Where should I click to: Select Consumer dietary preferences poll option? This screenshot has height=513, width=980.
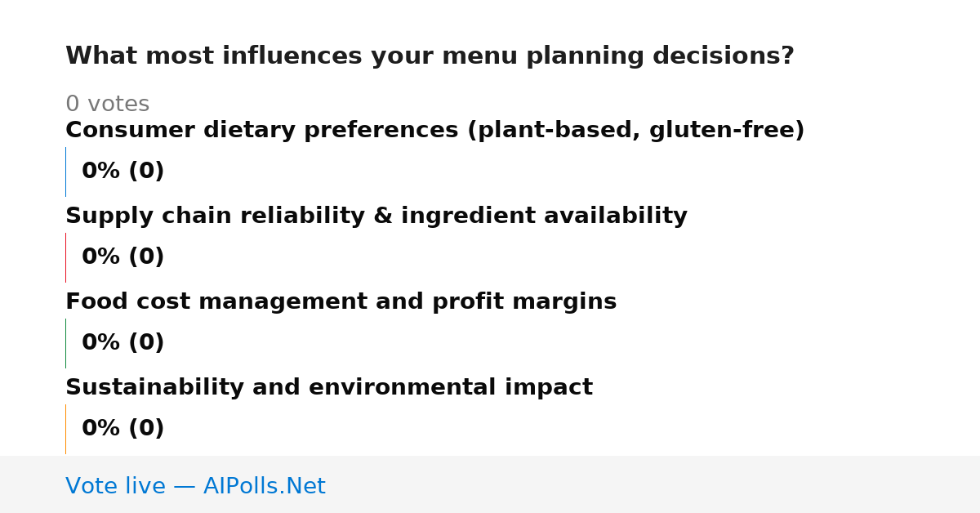coord(434,131)
